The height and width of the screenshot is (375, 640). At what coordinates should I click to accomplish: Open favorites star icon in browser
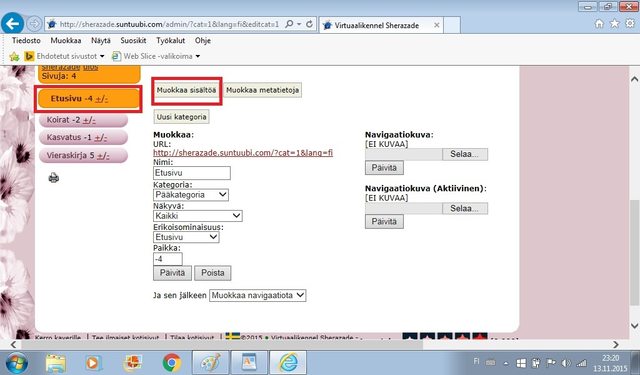(x=615, y=24)
